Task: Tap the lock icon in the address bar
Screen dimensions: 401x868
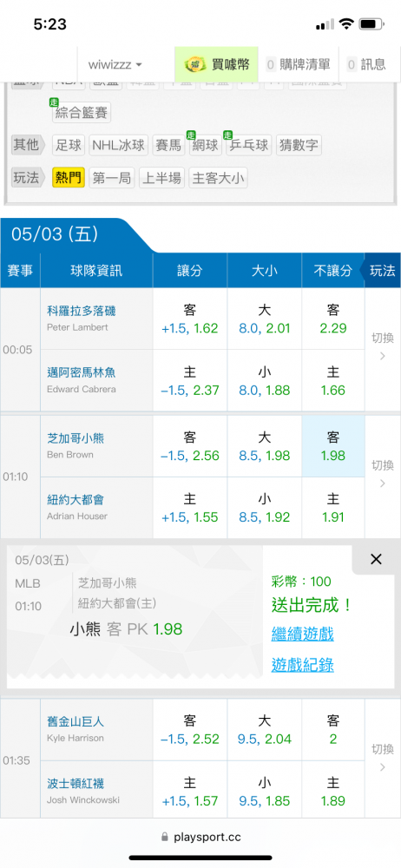Action: pyautogui.click(x=164, y=838)
